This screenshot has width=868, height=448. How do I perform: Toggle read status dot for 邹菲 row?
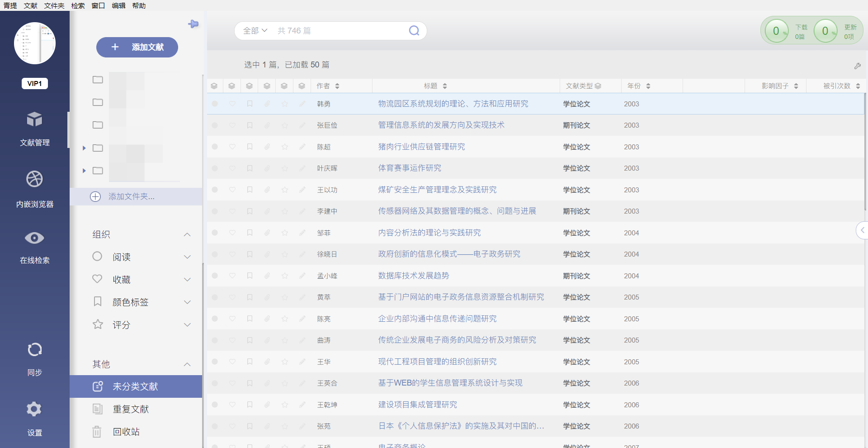click(x=215, y=233)
